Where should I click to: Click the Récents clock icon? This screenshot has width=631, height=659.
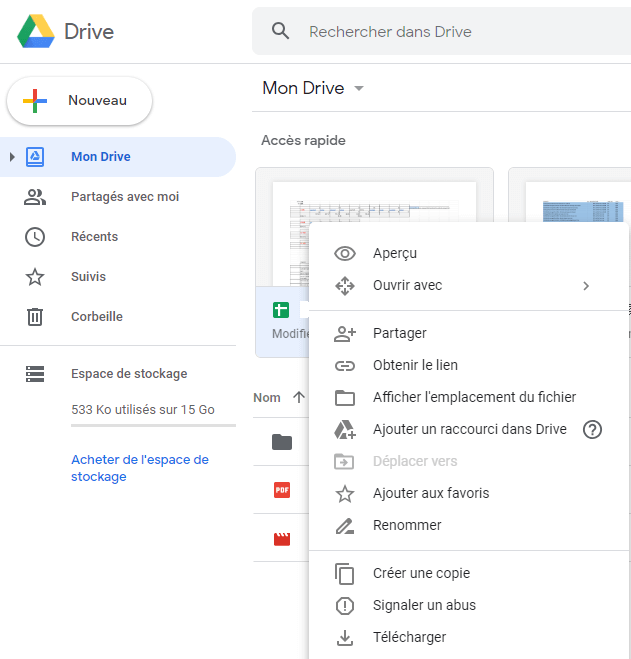(35, 237)
